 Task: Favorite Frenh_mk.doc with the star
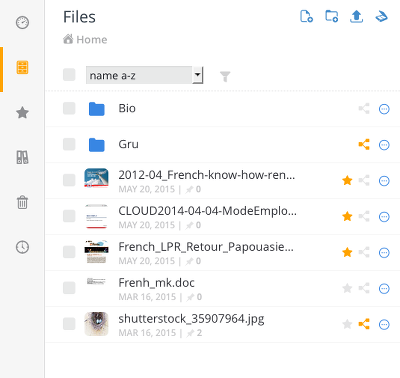347,288
